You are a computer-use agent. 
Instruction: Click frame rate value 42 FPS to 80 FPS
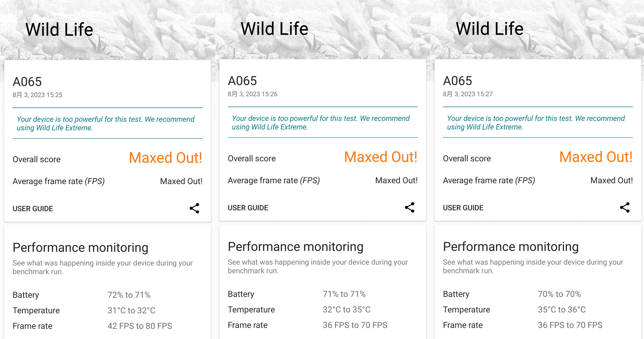click(x=140, y=326)
